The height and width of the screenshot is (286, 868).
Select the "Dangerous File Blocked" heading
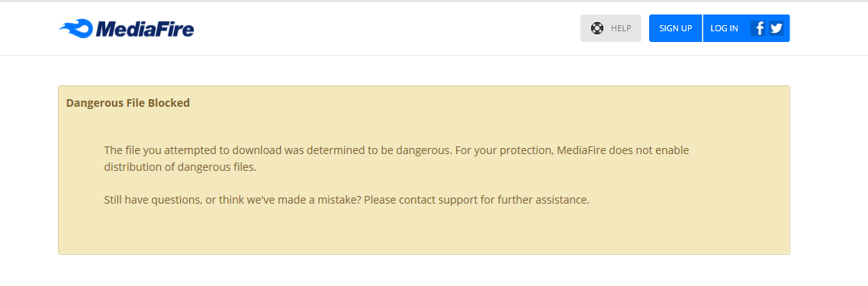pos(128,103)
